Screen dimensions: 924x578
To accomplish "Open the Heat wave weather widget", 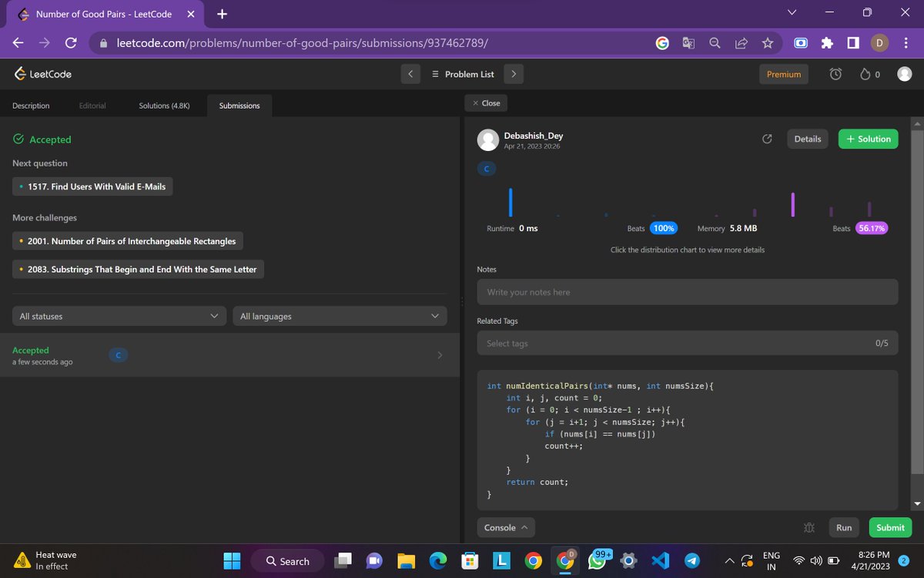I will (x=46, y=560).
